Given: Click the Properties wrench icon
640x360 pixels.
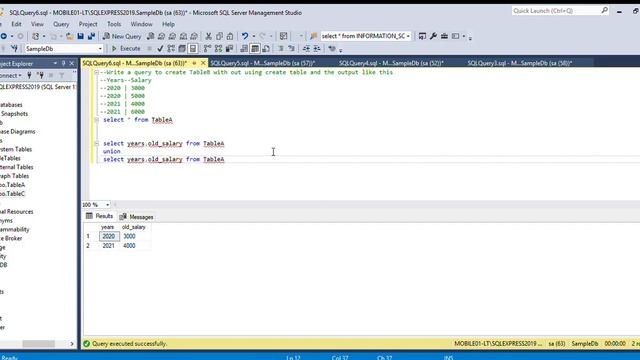Looking at the screenshot, I should point(433,36).
